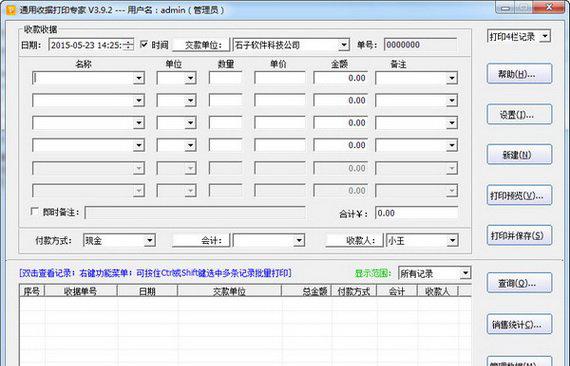The image size is (570, 366).
Task: Click second row 金额 field
Action: point(341,101)
